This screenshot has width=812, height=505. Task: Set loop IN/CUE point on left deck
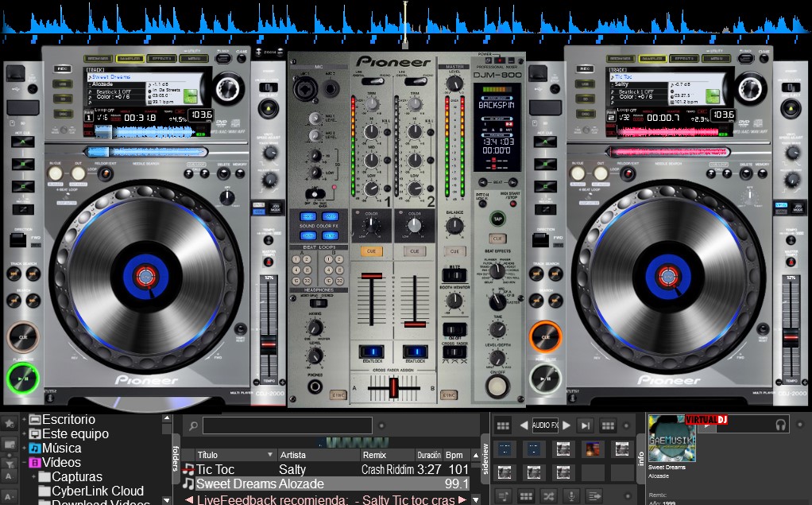55,173
